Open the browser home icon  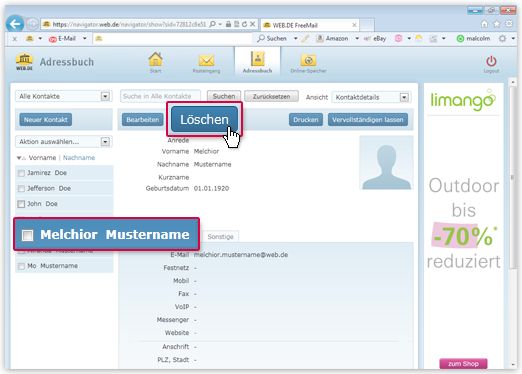click(484, 24)
